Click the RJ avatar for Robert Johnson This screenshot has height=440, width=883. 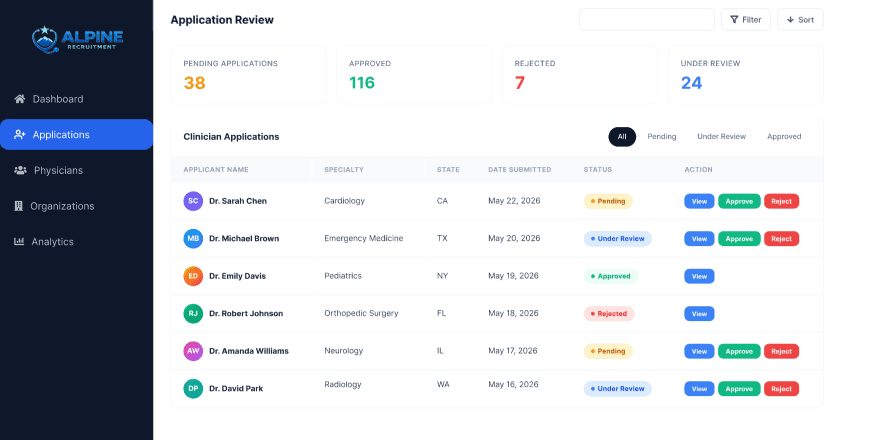tap(193, 313)
